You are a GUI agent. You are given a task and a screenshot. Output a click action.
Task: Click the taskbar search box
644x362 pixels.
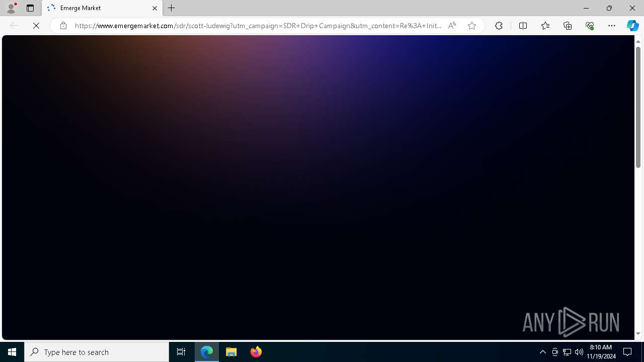[97, 352]
